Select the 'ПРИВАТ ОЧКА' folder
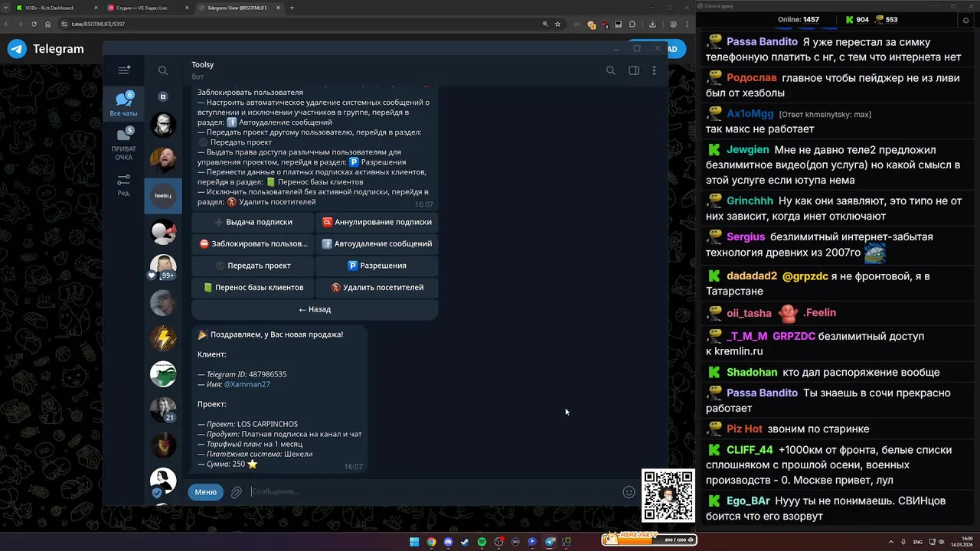 tap(123, 144)
